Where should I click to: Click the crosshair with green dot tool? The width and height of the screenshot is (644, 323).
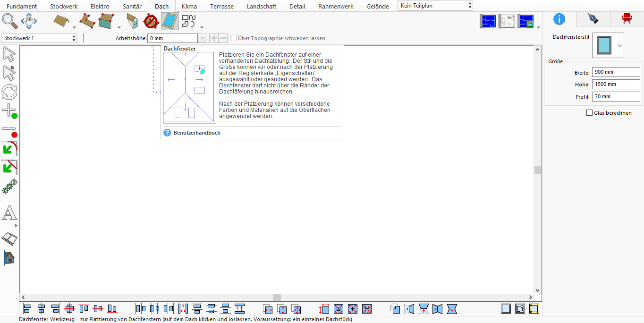(x=9, y=111)
